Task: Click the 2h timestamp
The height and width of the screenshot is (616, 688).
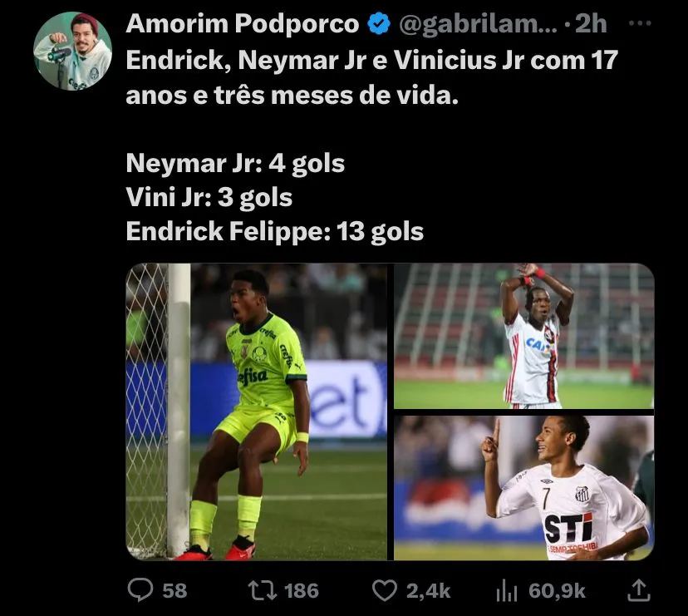Action: tap(591, 24)
